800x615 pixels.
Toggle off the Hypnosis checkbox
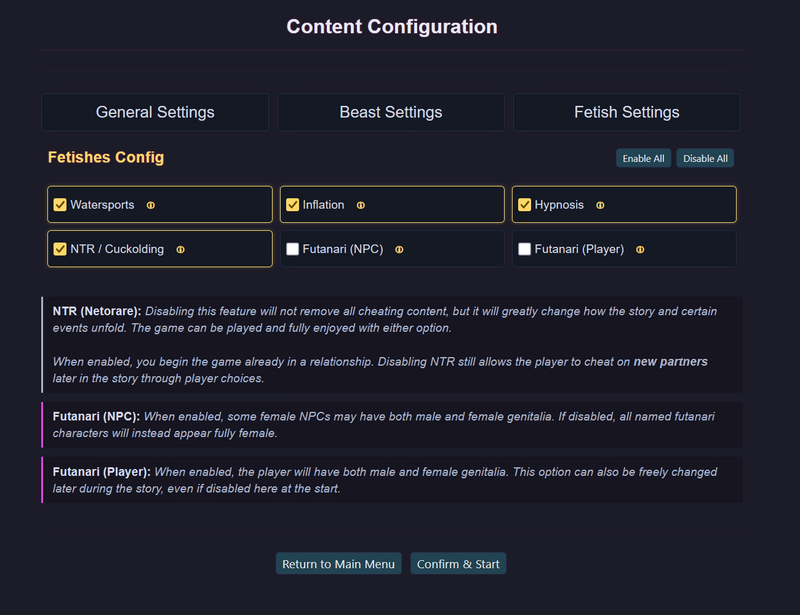click(525, 205)
